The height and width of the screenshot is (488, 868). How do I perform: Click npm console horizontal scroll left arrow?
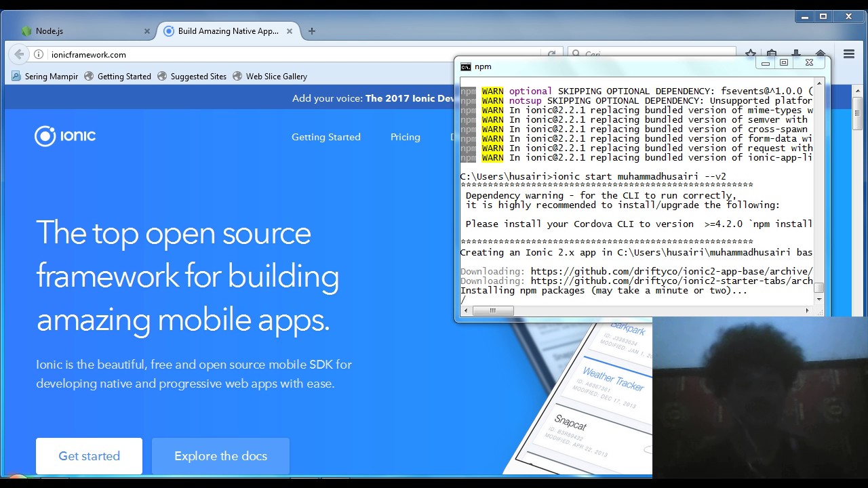click(465, 310)
